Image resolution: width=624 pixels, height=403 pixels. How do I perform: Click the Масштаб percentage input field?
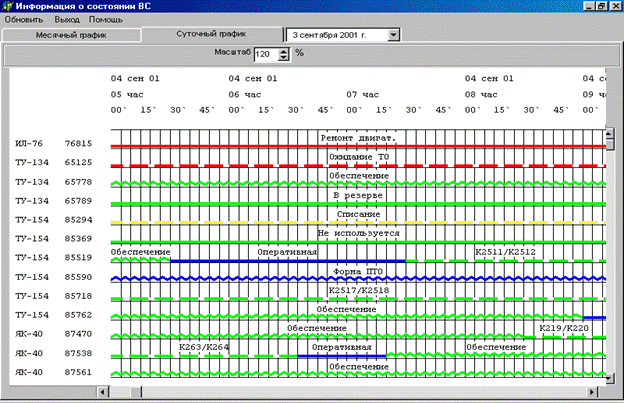pos(264,54)
